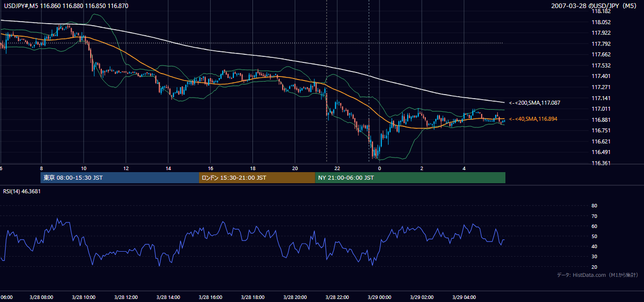Click price axis value 116.361
The image size is (644, 302).
coord(601,163)
